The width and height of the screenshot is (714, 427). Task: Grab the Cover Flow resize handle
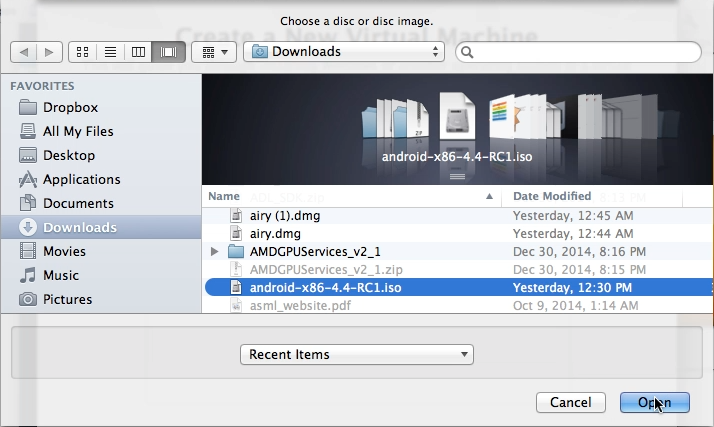click(x=457, y=177)
